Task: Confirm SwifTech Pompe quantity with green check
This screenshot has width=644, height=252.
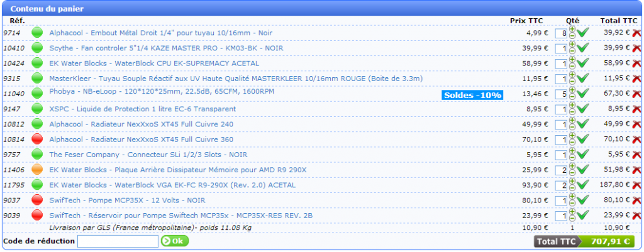Action: (x=583, y=200)
